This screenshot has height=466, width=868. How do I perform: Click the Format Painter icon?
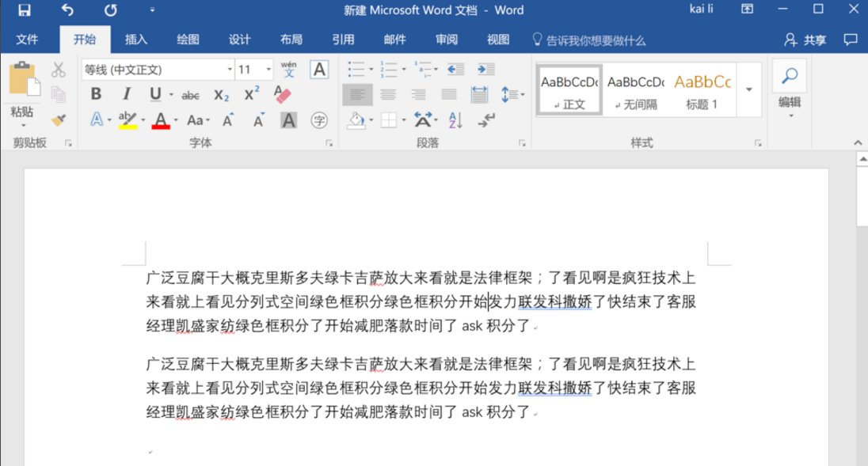point(59,122)
